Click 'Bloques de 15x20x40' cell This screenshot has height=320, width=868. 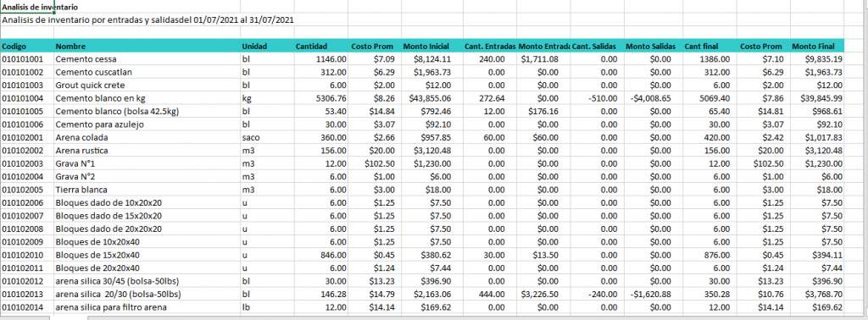click(x=147, y=256)
